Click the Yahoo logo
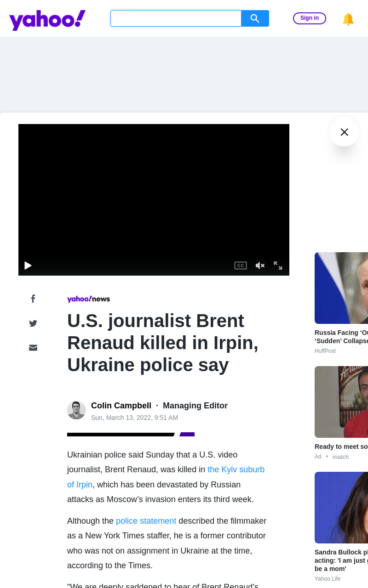The width and height of the screenshot is (368, 588). pos(47,20)
